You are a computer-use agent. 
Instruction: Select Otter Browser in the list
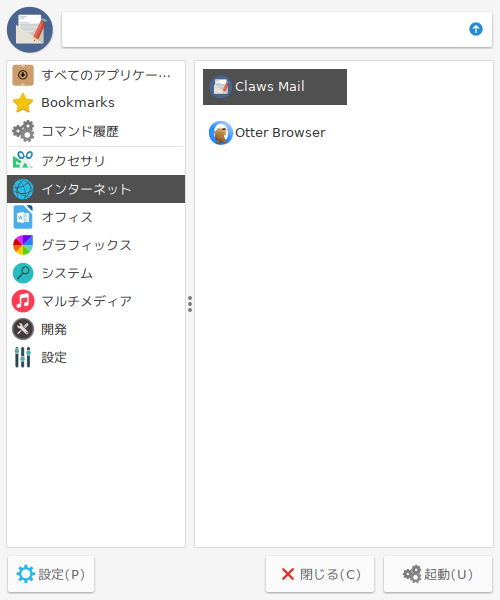pyautogui.click(x=275, y=133)
